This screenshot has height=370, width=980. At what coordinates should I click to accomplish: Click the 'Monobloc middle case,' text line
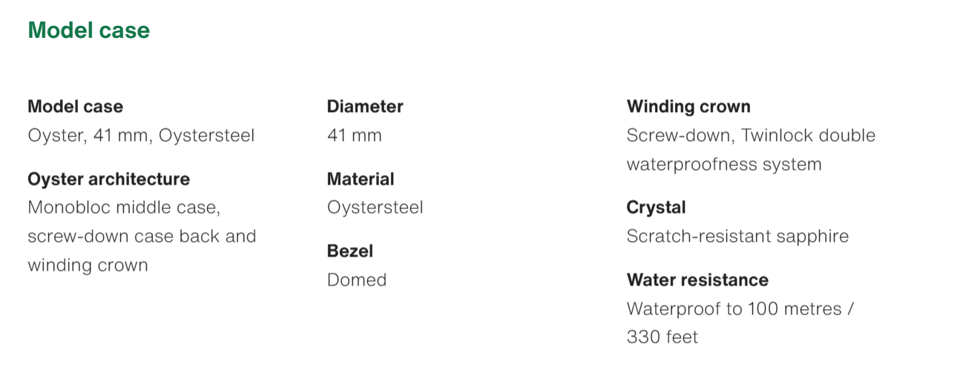click(124, 208)
